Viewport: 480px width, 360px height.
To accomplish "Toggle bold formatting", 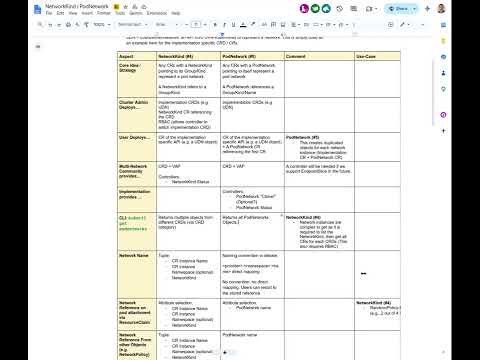I will [215, 24].
